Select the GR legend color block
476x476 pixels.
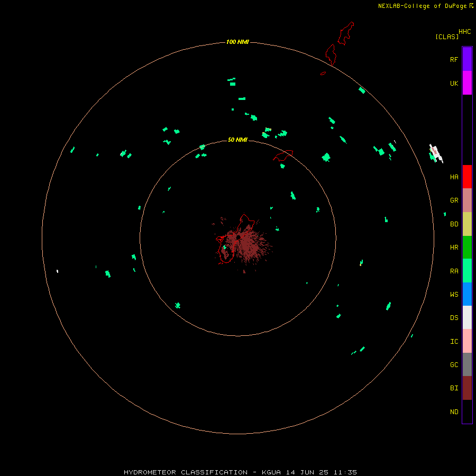point(467,200)
